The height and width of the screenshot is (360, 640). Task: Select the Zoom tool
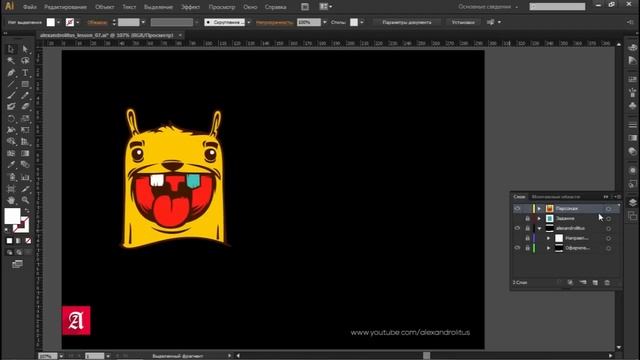25,200
